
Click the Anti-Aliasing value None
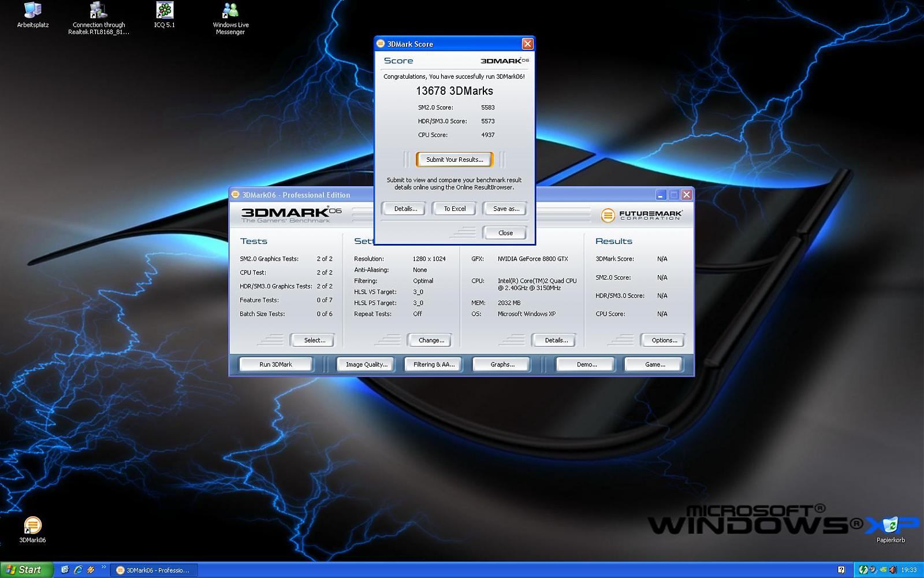click(420, 270)
